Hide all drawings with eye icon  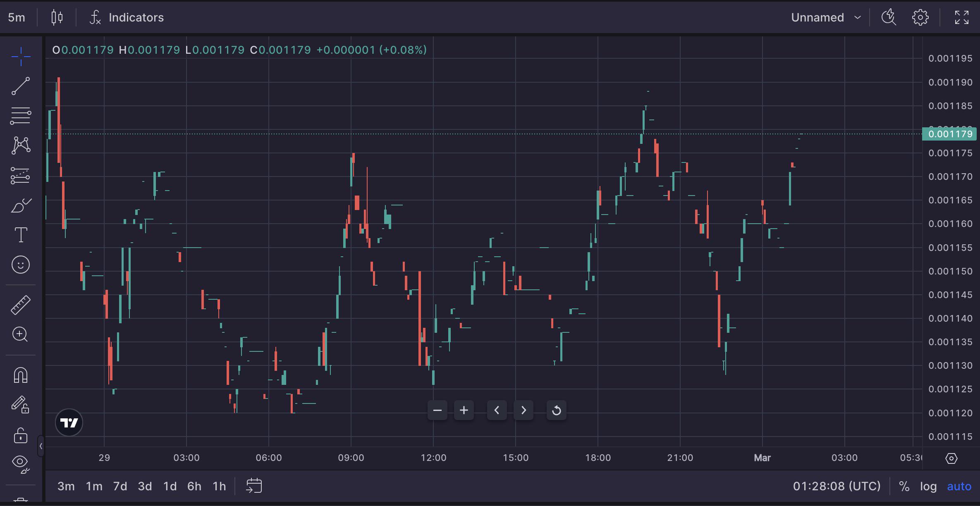20,462
